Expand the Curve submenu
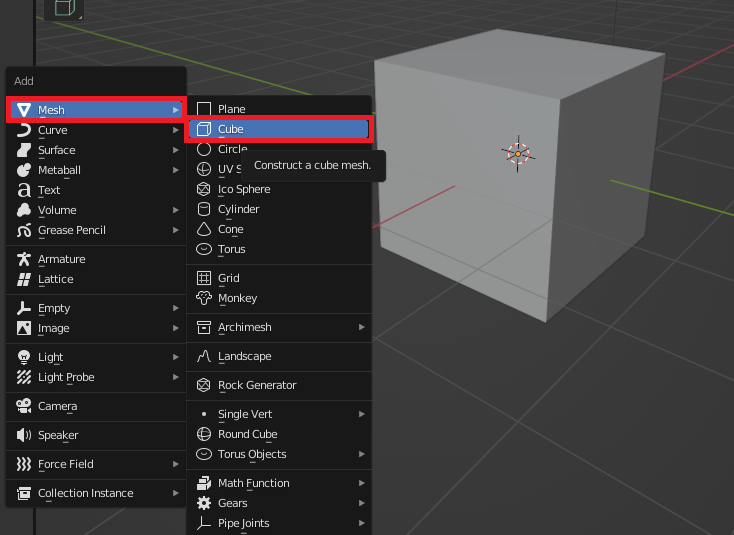 click(x=175, y=130)
